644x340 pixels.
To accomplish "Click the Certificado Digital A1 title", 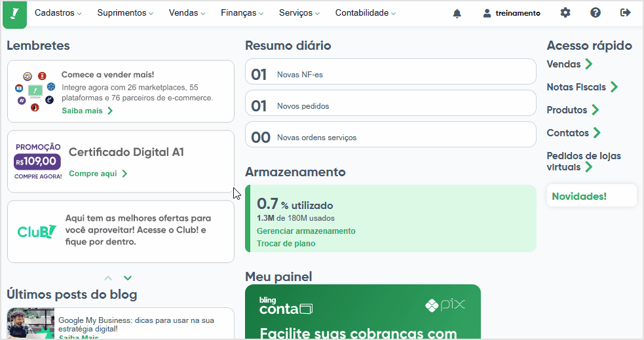I will (x=126, y=152).
